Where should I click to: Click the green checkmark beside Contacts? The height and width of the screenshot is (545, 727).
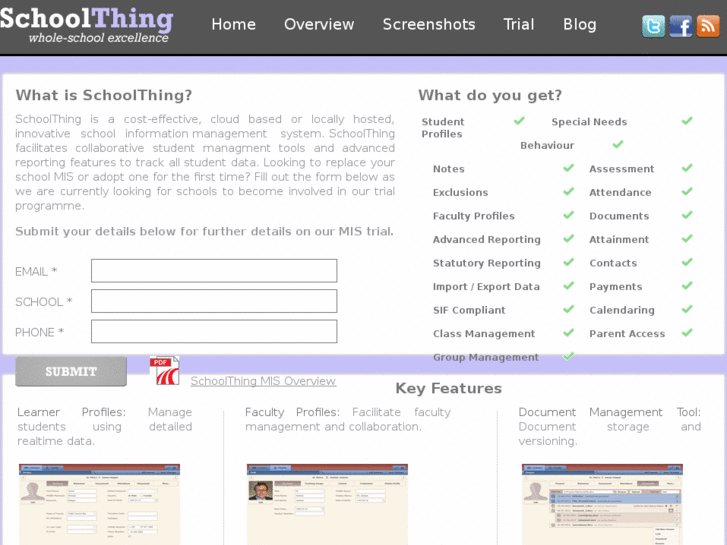[687, 263]
